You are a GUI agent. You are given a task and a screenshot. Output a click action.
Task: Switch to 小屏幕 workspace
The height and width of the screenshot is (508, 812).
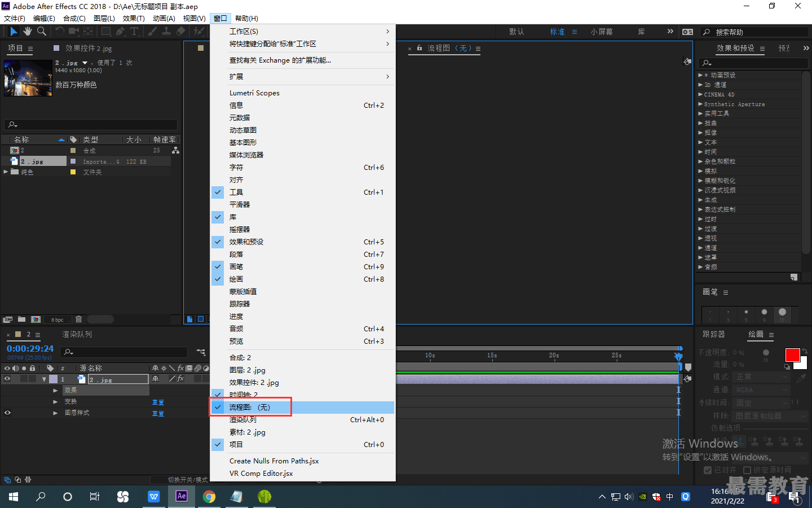602,32
